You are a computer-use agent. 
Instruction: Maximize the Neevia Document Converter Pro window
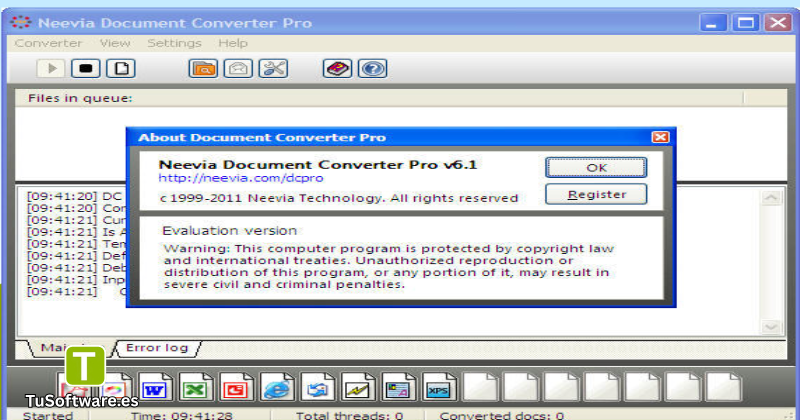(745, 23)
